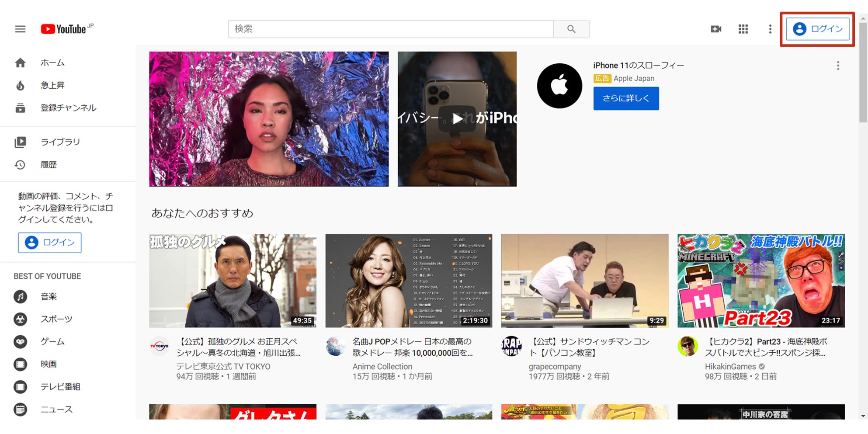Open 音楽 category link
Screen dimensions: 868x434
point(49,297)
